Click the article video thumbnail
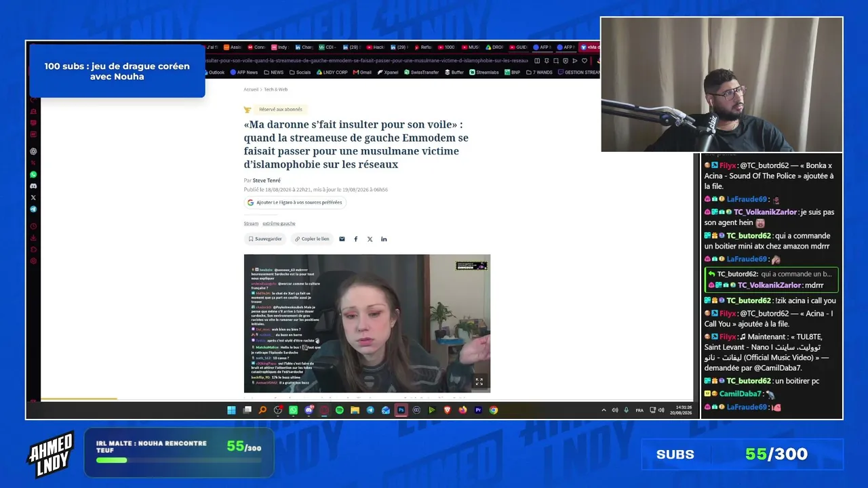868x488 pixels. click(x=367, y=323)
